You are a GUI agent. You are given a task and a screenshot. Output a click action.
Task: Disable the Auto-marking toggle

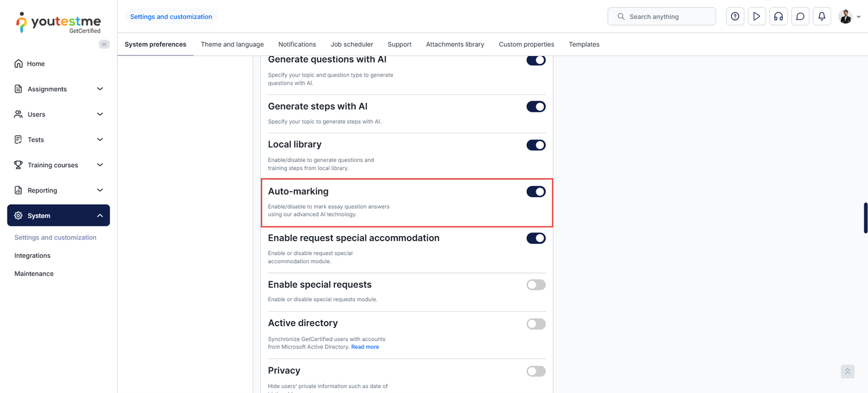(x=535, y=192)
